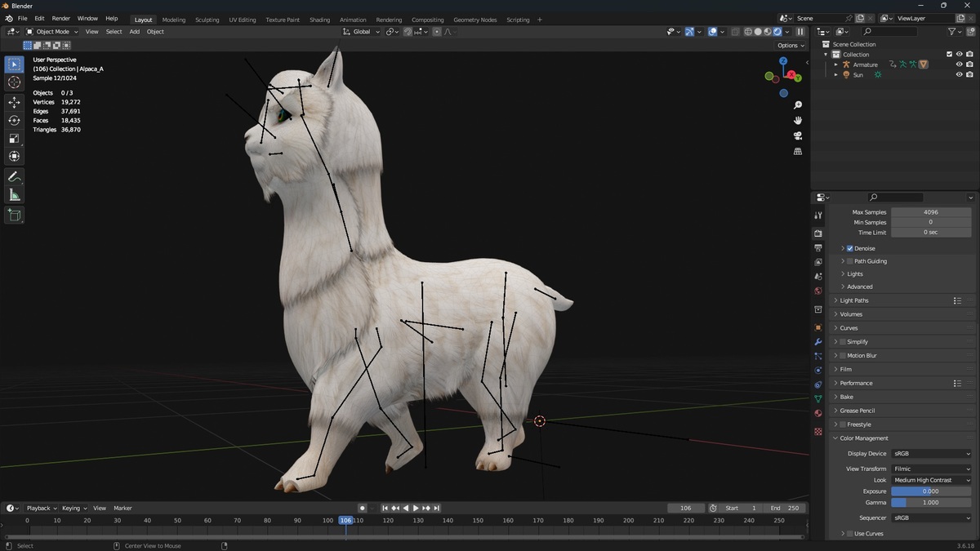Viewport: 980px width, 551px height.
Task: Uncheck the Denoise checkbox
Action: pyautogui.click(x=850, y=248)
